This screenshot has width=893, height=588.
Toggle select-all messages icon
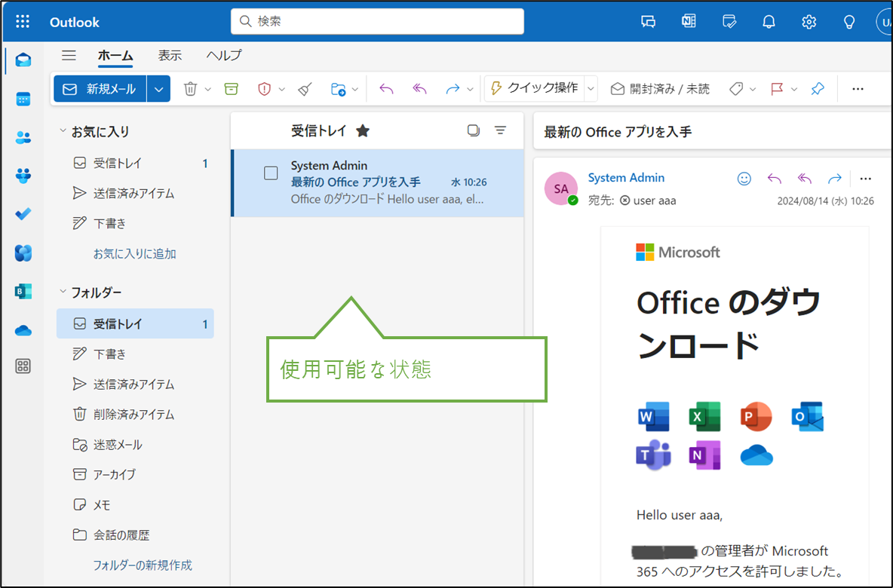473,130
